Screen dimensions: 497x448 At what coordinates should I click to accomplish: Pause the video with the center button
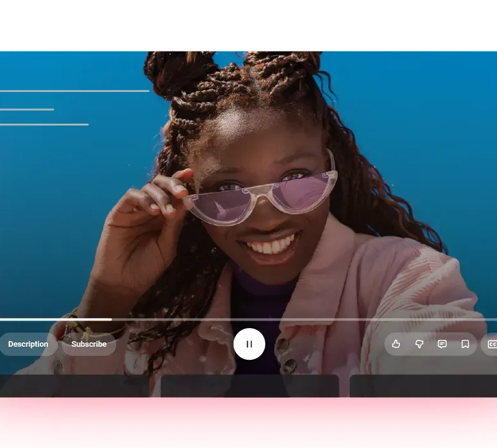[x=249, y=344]
